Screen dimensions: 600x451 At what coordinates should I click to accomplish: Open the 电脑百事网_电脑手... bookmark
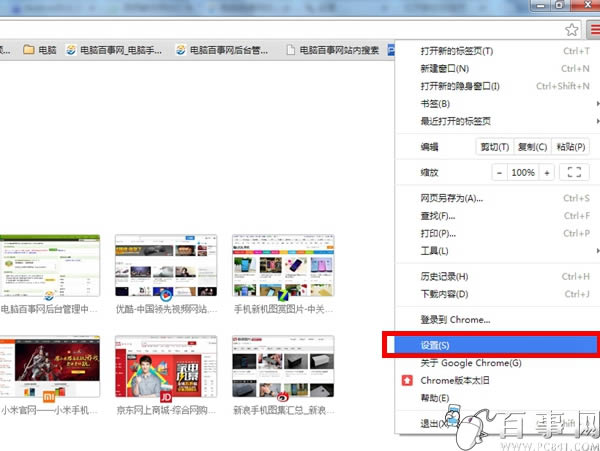click(x=114, y=50)
